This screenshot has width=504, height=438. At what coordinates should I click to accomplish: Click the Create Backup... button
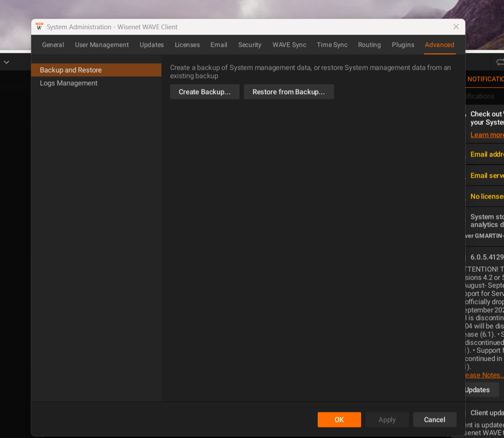point(204,92)
